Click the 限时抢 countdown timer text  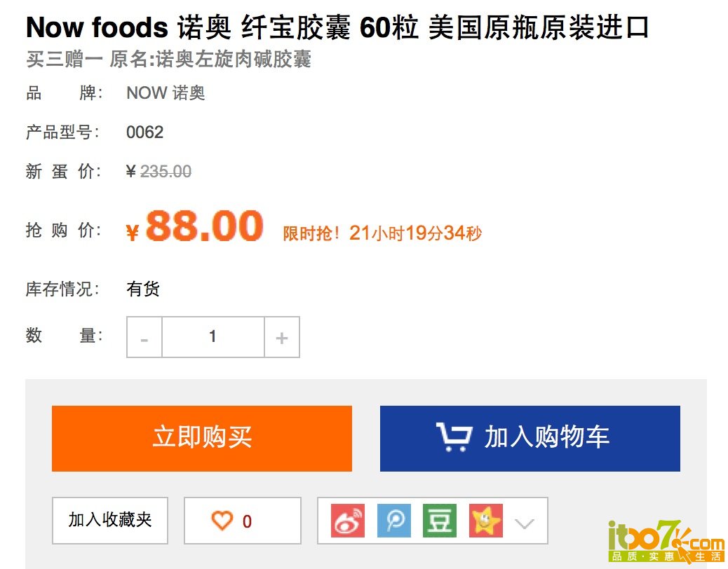[x=382, y=233]
